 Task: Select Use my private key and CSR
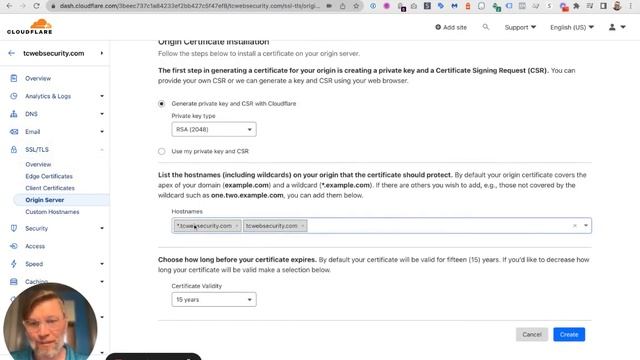162,151
